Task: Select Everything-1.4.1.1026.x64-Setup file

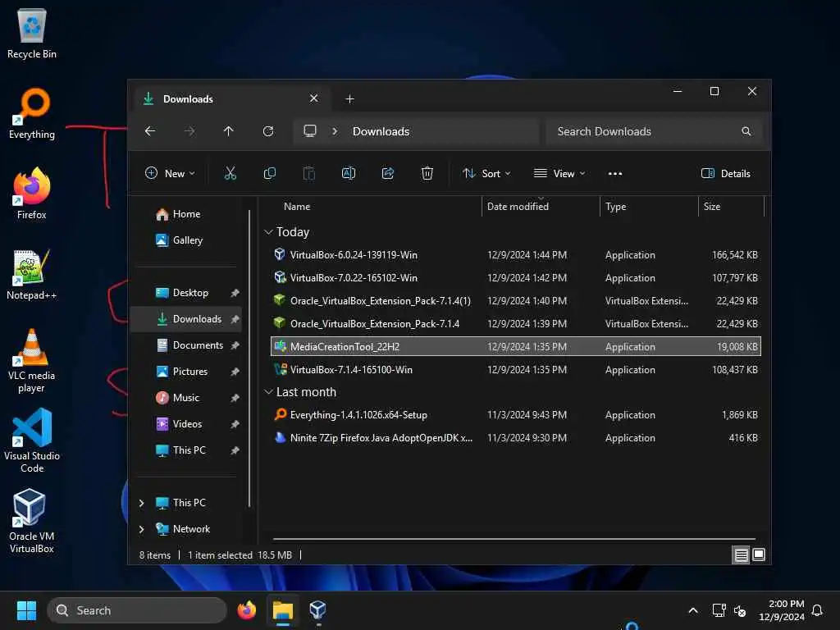Action: (516, 414)
